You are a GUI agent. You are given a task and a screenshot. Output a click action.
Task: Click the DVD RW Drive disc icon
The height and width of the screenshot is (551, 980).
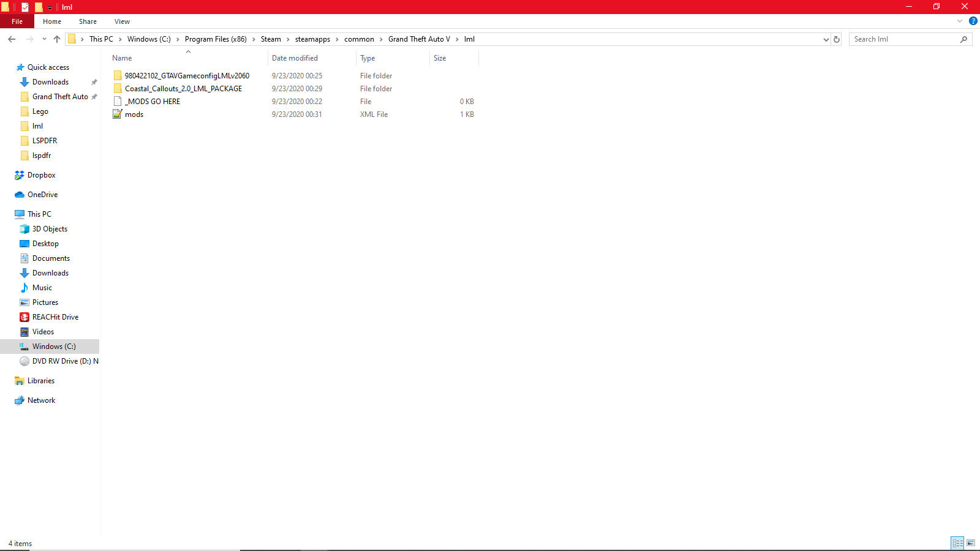click(x=24, y=361)
